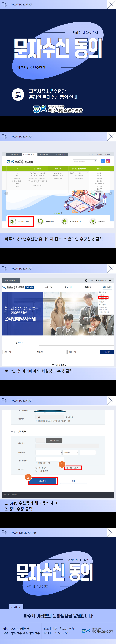Click the 이메일 주소 input field
This screenshot has height=644, width=116.
click(x=48, y=452)
